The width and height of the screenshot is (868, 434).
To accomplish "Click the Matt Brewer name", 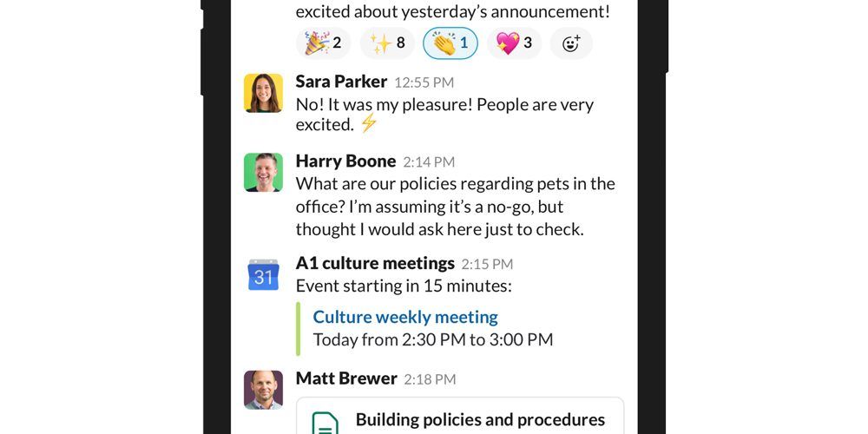I will (346, 378).
